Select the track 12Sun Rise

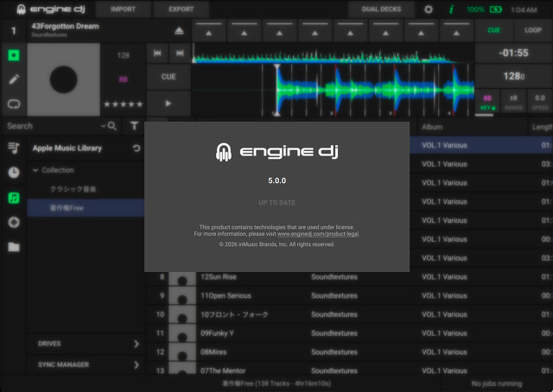[x=219, y=277]
